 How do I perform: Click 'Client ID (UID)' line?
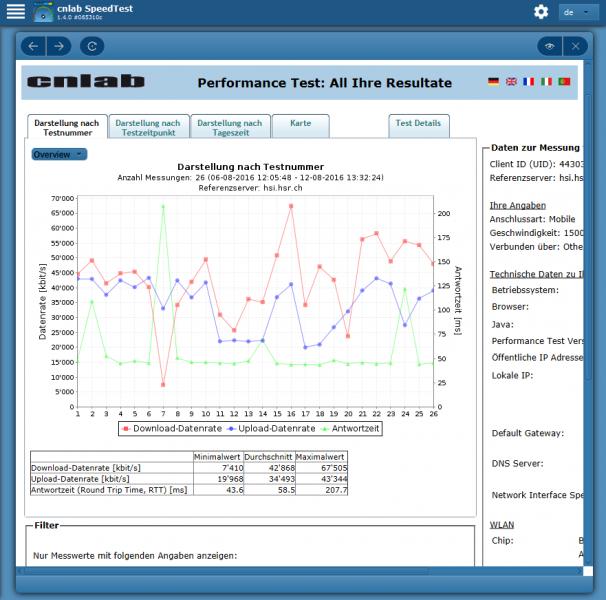click(x=536, y=164)
